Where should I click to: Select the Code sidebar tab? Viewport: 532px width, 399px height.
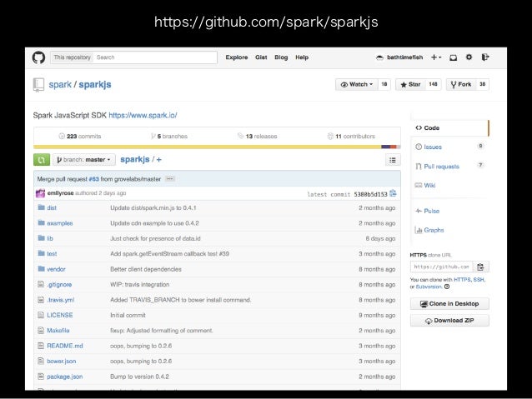coord(449,128)
